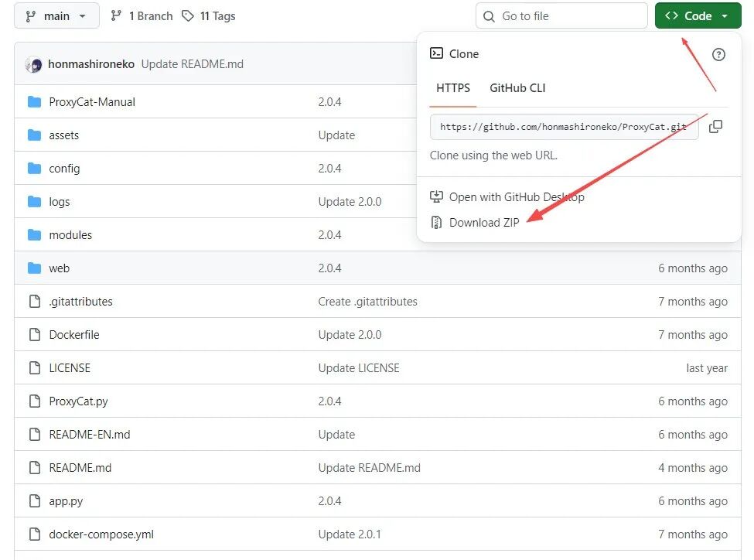
Task: Click the folder icon for logs
Action: (34, 201)
